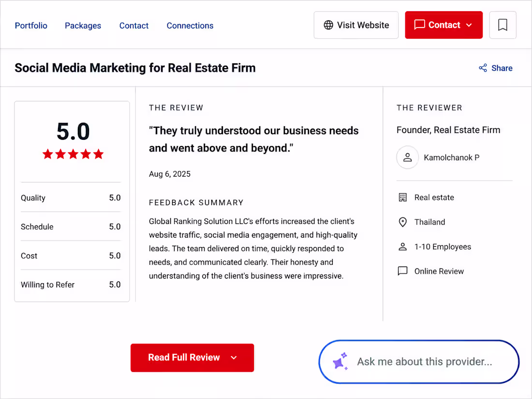This screenshot has height=399, width=532.
Task: Click the building icon beside Real estate
Action: [x=402, y=197]
